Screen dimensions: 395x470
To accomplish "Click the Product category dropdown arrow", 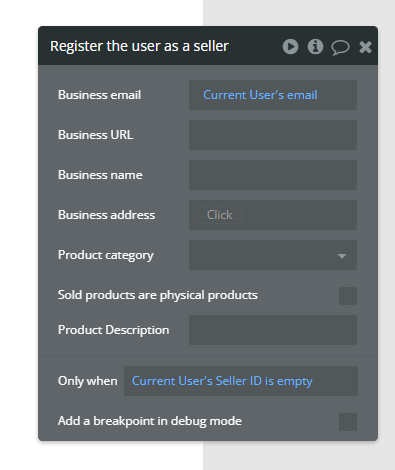I will (x=342, y=256).
